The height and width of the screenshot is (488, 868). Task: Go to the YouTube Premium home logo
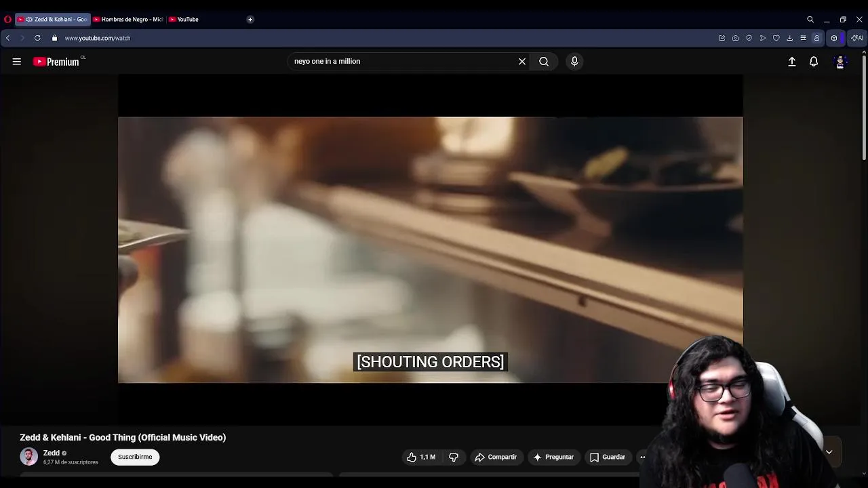[x=56, y=62]
